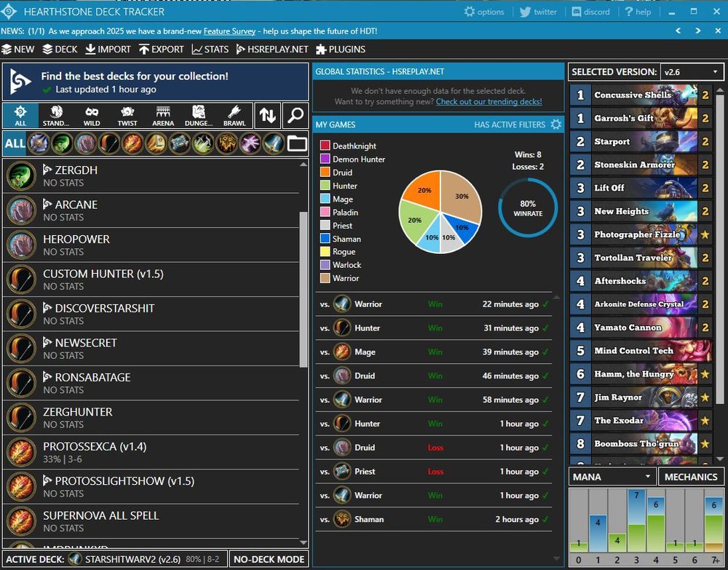
Task: Filter decks by Warrior class icon
Action: 274,143
